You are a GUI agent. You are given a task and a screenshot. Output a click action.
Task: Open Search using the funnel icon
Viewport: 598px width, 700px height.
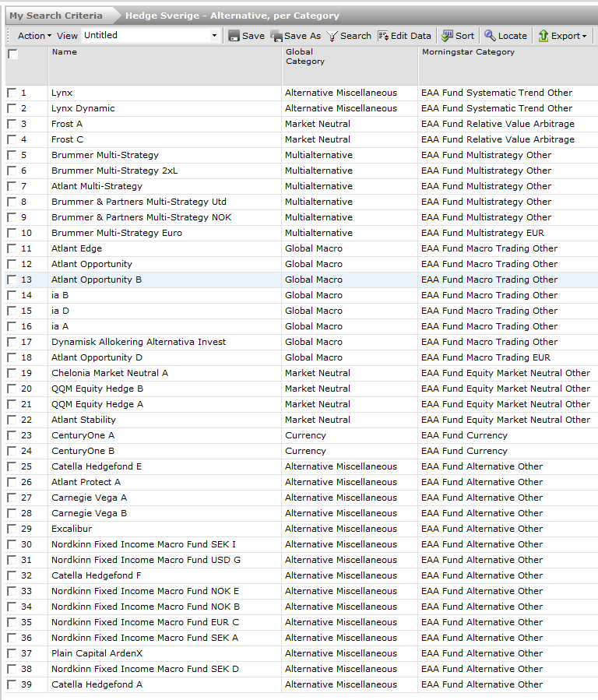tap(332, 36)
